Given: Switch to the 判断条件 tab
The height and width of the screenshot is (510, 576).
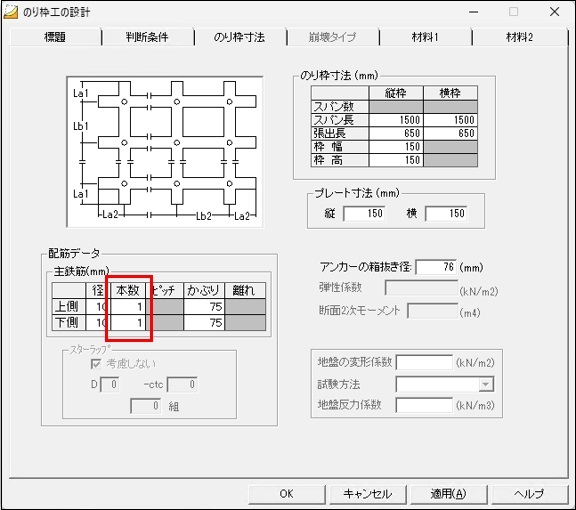Looking at the screenshot, I should [x=147, y=37].
